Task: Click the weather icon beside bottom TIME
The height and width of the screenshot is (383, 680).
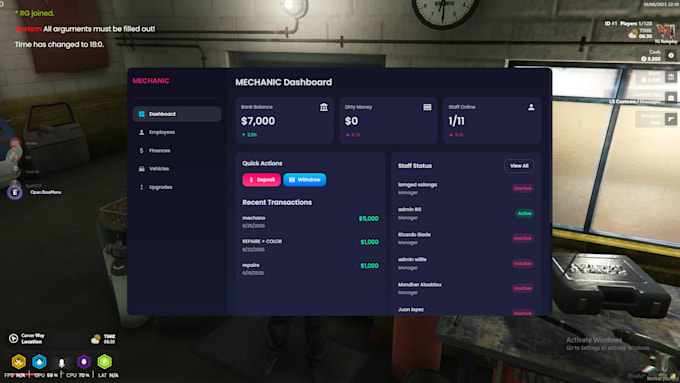Action: point(95,339)
